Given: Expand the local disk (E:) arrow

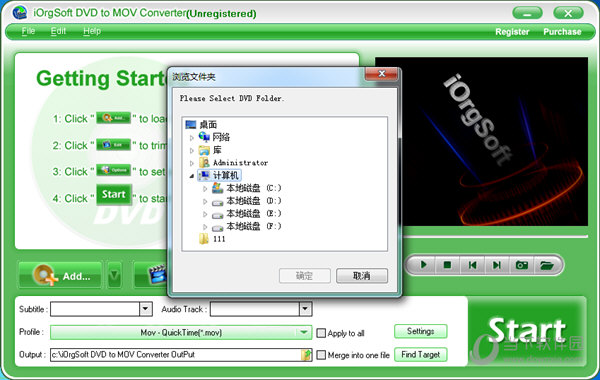Looking at the screenshot, I should point(205,214).
